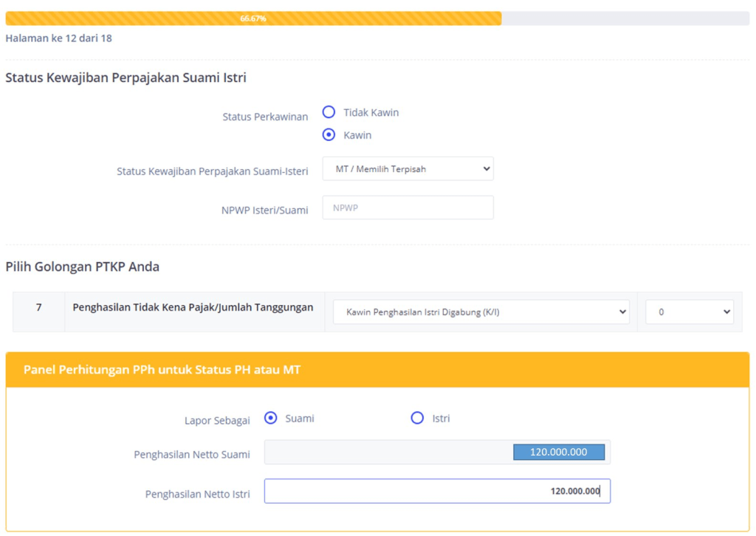756x536 pixels.
Task: Expand the Jumlah Tanggungan "0" dropdown
Action: click(x=689, y=312)
